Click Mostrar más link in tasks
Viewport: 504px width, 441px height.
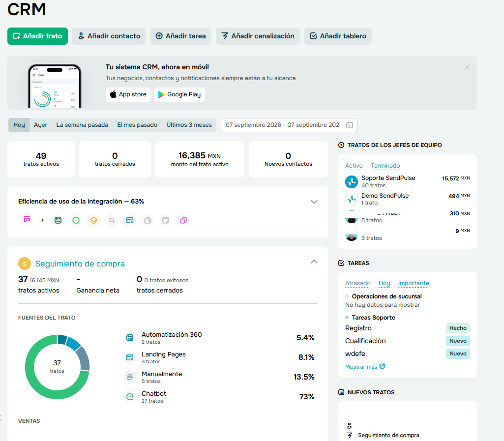[361, 367]
